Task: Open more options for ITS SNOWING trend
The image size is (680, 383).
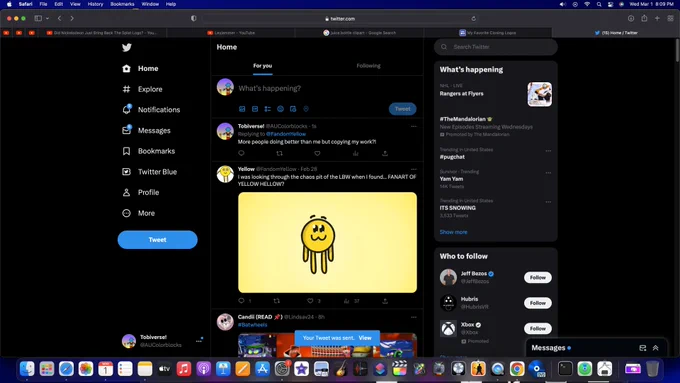Action: pyautogui.click(x=548, y=202)
